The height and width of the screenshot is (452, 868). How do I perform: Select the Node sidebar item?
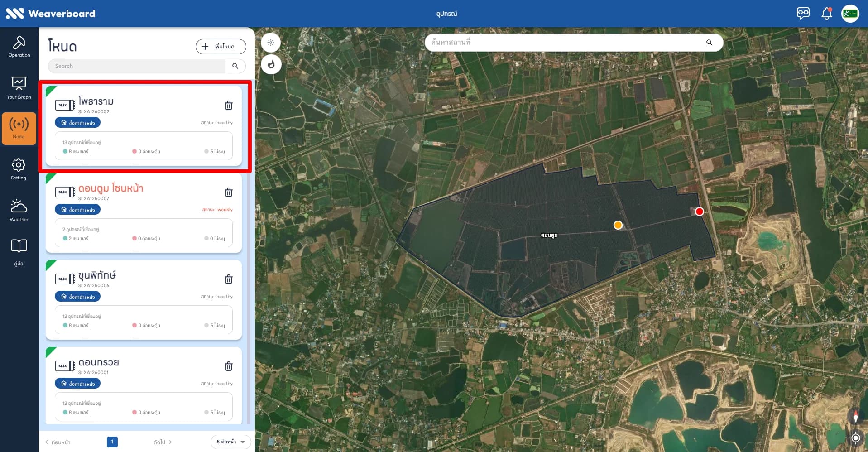(x=19, y=129)
